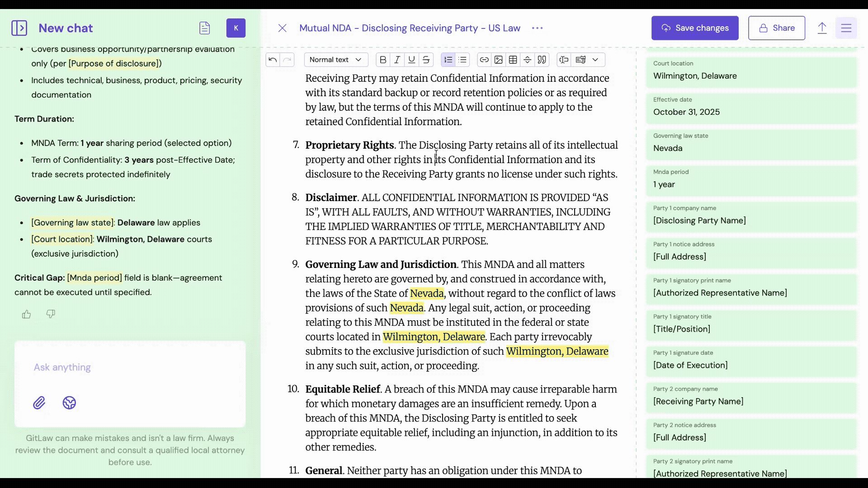Click the thumbs down feedback icon
Viewport: 868px width, 488px height.
(x=51, y=314)
